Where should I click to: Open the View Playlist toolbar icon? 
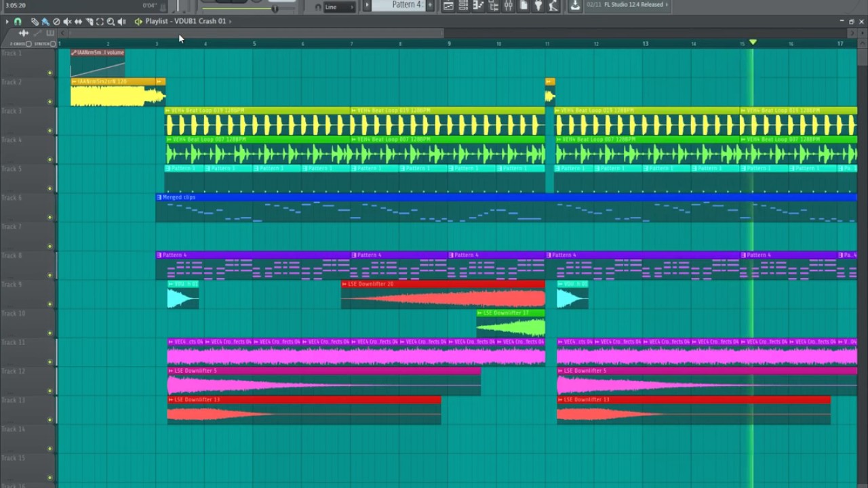pos(448,5)
